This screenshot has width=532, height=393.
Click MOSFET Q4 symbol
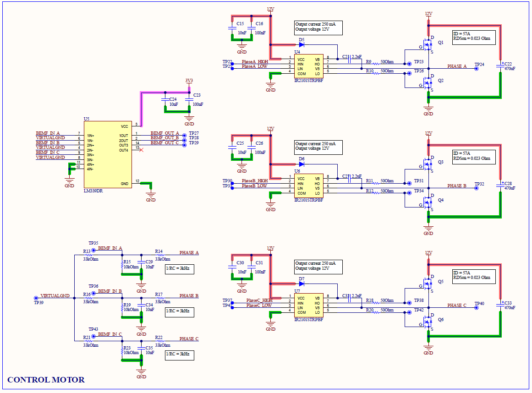click(x=428, y=202)
